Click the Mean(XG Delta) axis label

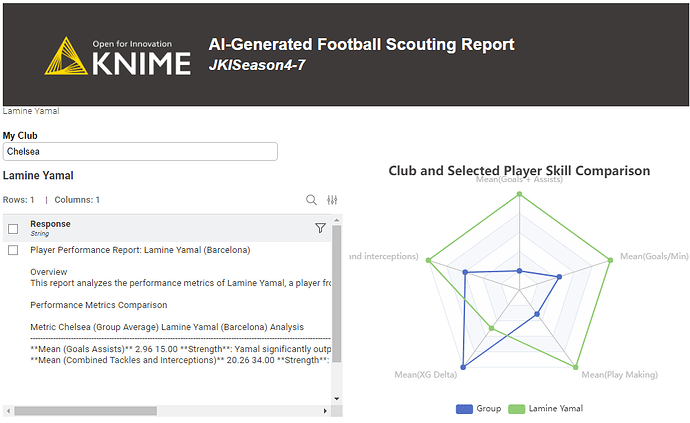click(x=426, y=375)
